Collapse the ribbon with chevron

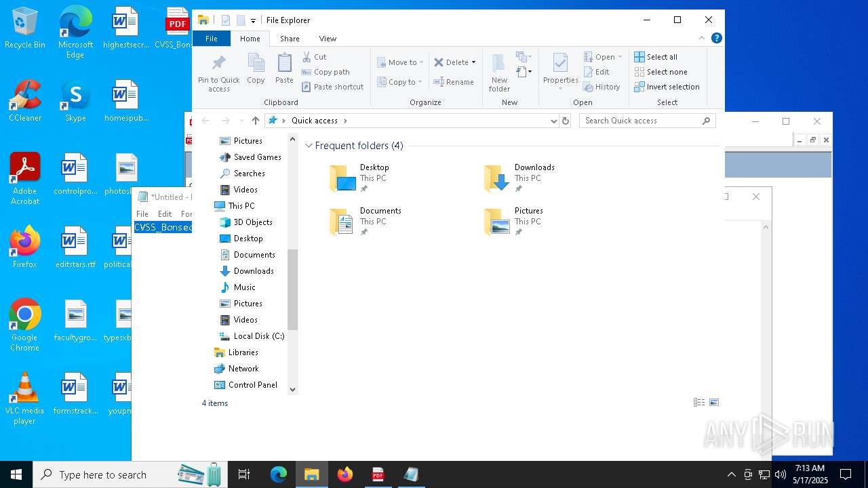[x=702, y=38]
